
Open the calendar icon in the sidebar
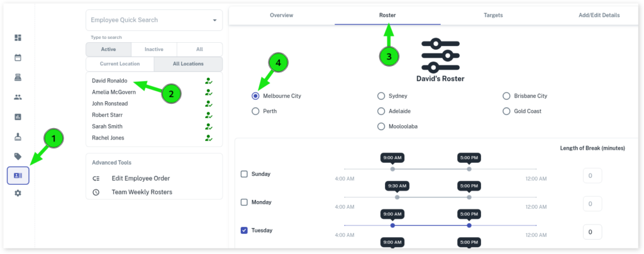(x=18, y=58)
